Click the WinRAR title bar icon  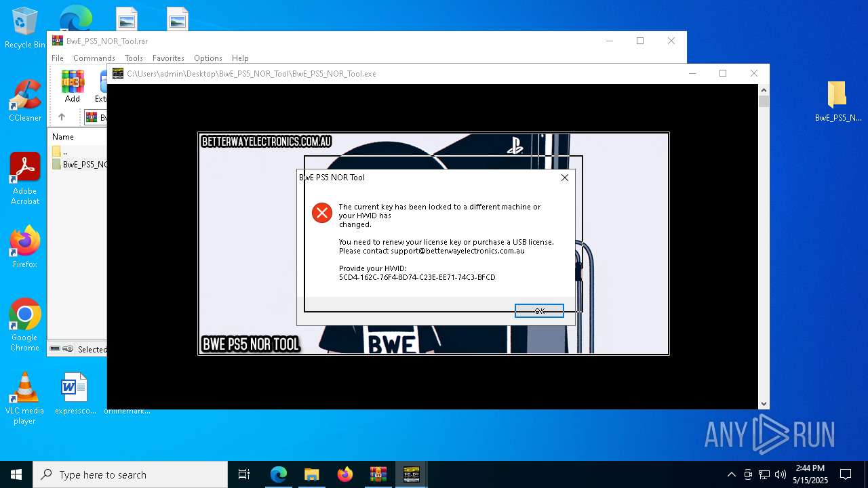(58, 41)
